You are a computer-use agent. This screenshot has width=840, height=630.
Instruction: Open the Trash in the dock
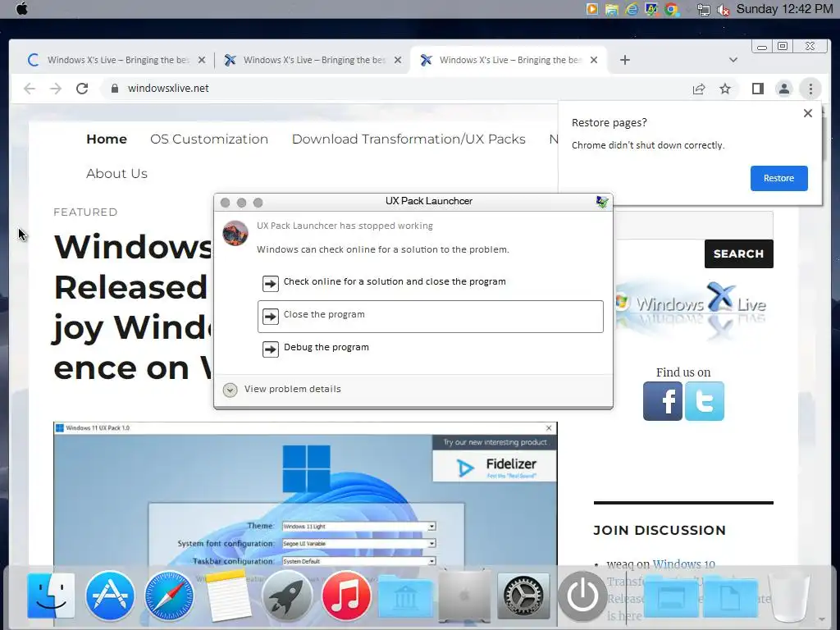click(x=788, y=596)
